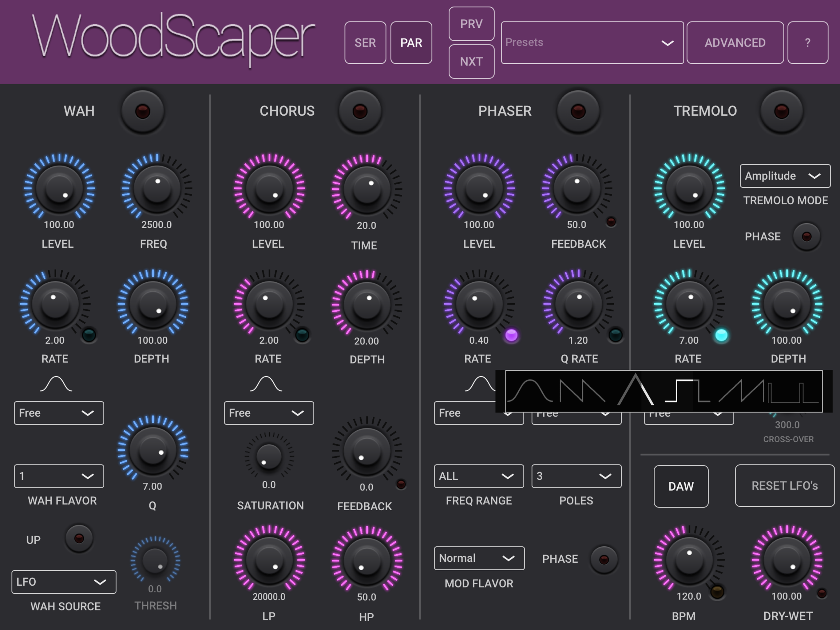Image resolution: width=840 pixels, height=630 pixels.
Task: Switch routing to PAR mode
Action: point(411,42)
